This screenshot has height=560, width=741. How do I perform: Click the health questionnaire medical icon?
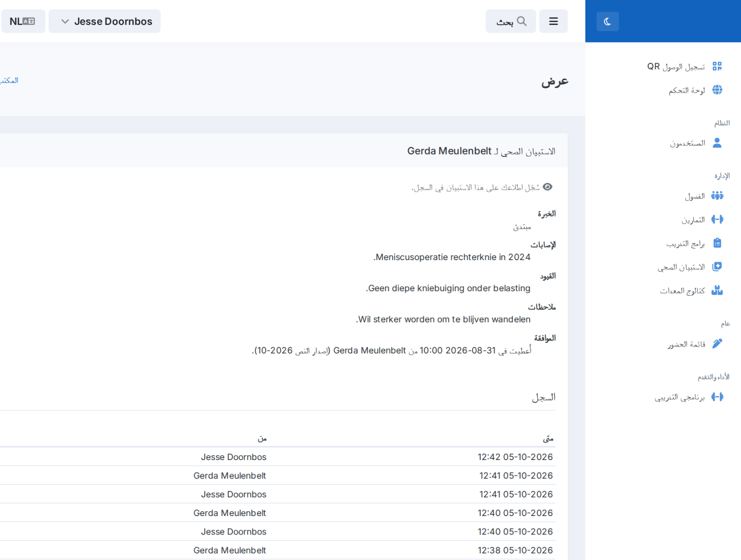(717, 267)
